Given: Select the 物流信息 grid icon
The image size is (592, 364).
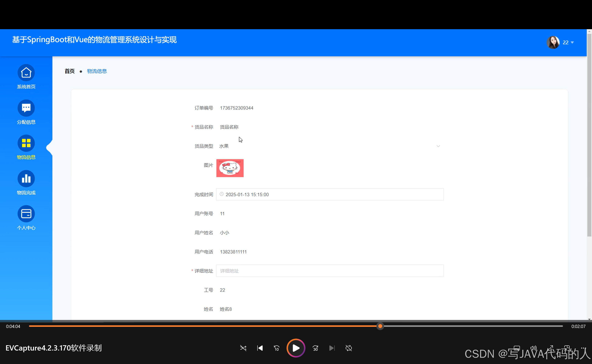Looking at the screenshot, I should click(x=26, y=143).
